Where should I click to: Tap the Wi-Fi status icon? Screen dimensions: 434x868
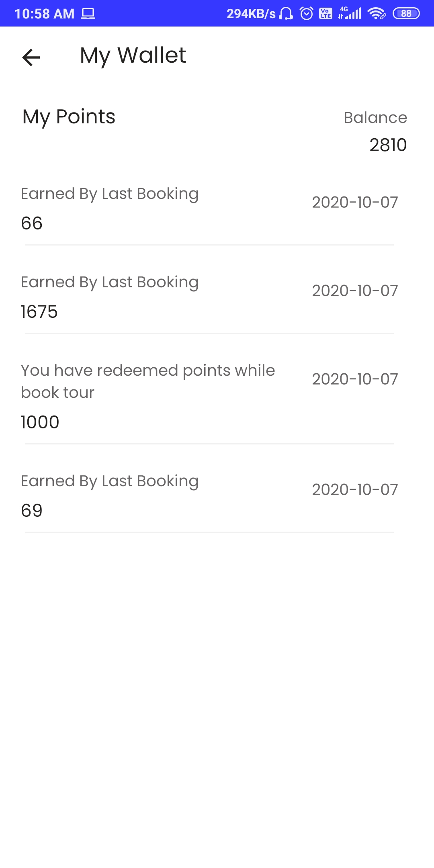point(377,14)
